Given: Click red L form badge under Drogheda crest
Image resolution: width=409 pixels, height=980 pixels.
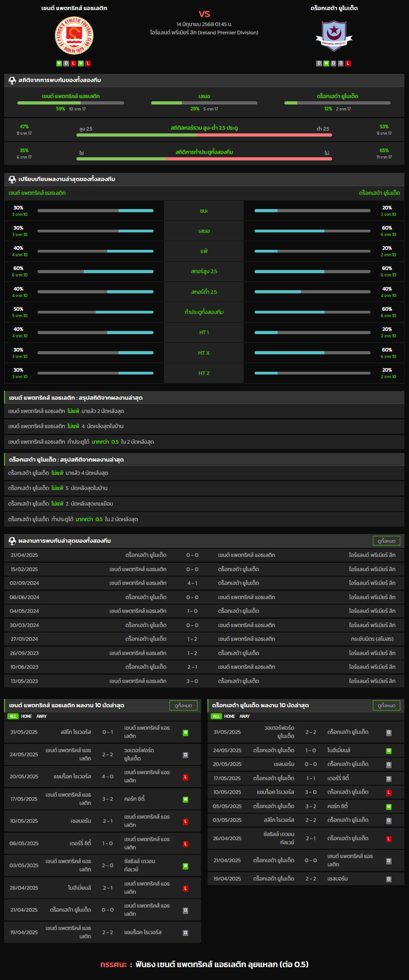Looking at the screenshot, I should click(x=348, y=63).
